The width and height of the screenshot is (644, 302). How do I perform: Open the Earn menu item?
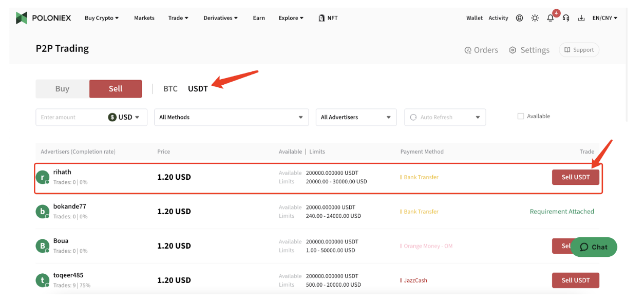tap(259, 18)
